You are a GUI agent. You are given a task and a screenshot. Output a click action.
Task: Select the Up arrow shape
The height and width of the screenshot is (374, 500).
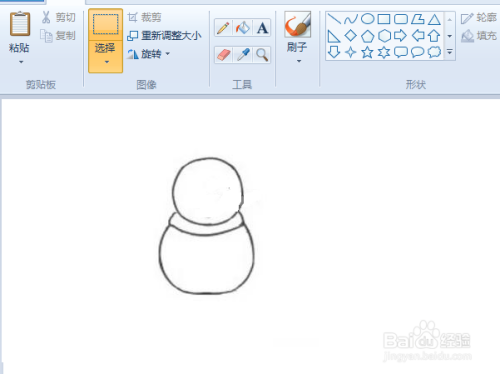(434, 36)
